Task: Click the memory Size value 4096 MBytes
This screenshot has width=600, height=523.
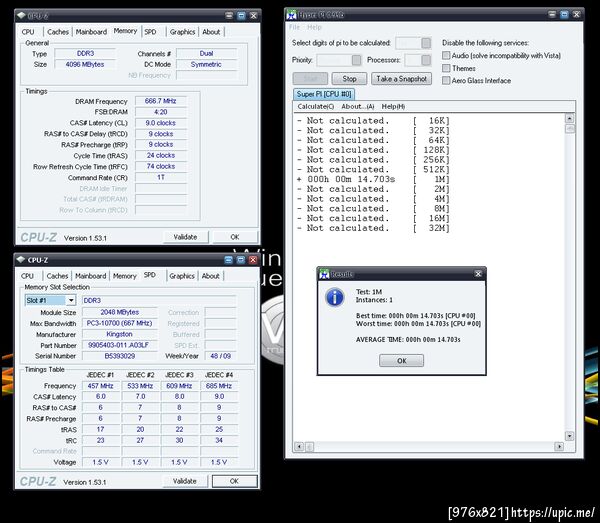Action: tap(85, 64)
